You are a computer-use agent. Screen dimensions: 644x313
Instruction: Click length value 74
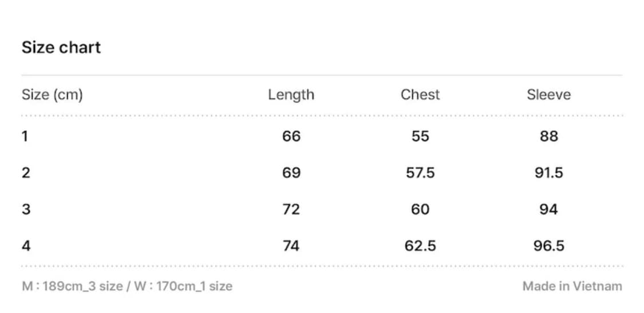tap(291, 246)
